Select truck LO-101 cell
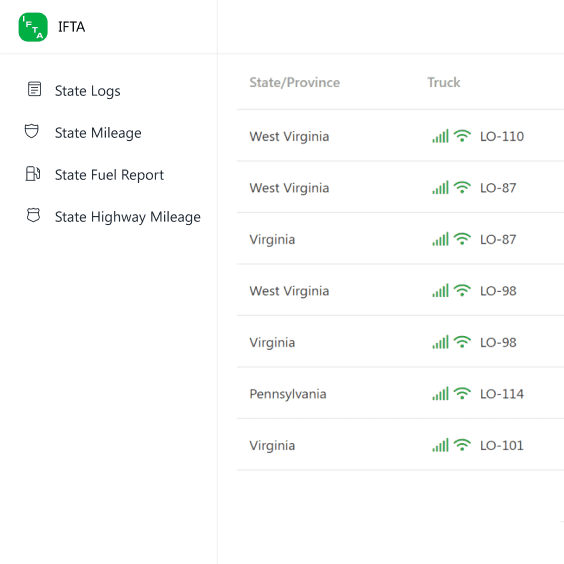 coord(502,445)
